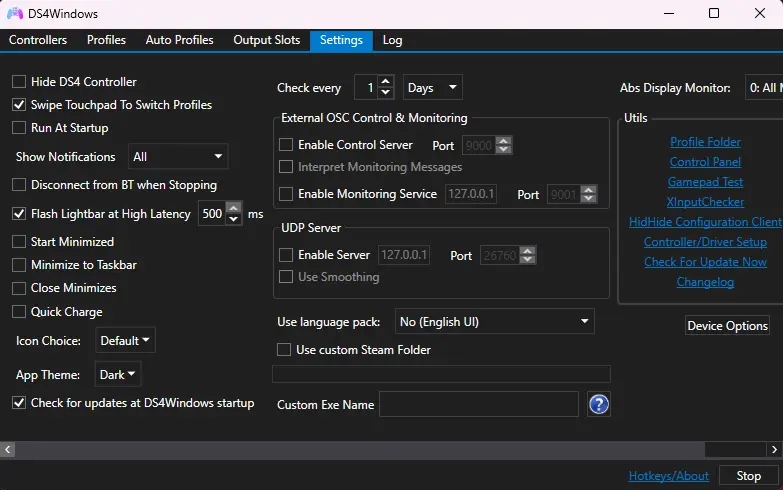This screenshot has width=783, height=490.
Task: Open the Days interval dropdown
Action: 432,87
